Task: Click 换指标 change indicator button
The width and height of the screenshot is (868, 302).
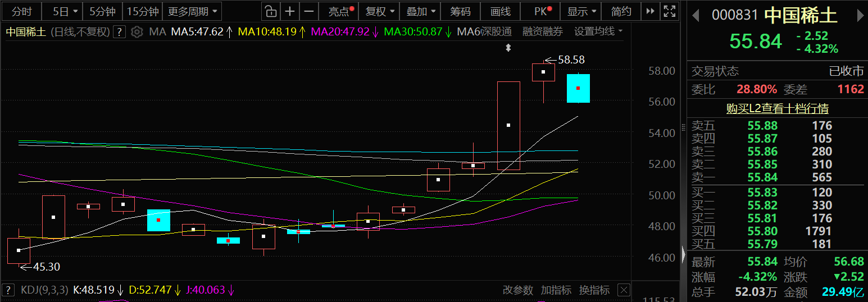Action: click(x=594, y=290)
